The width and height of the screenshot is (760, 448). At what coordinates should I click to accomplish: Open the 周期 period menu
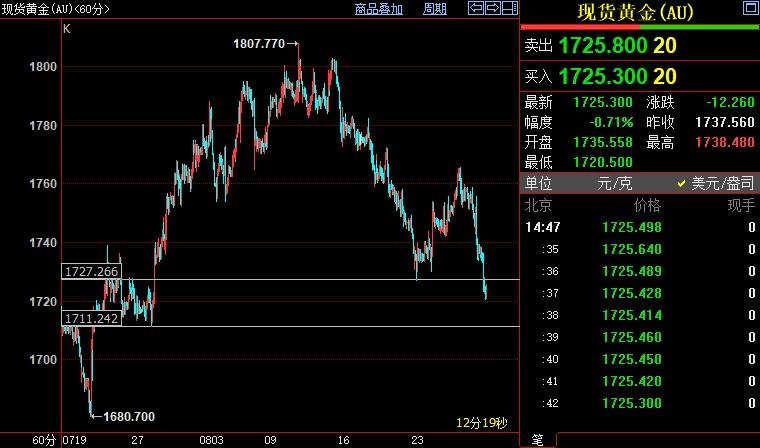tap(435, 9)
